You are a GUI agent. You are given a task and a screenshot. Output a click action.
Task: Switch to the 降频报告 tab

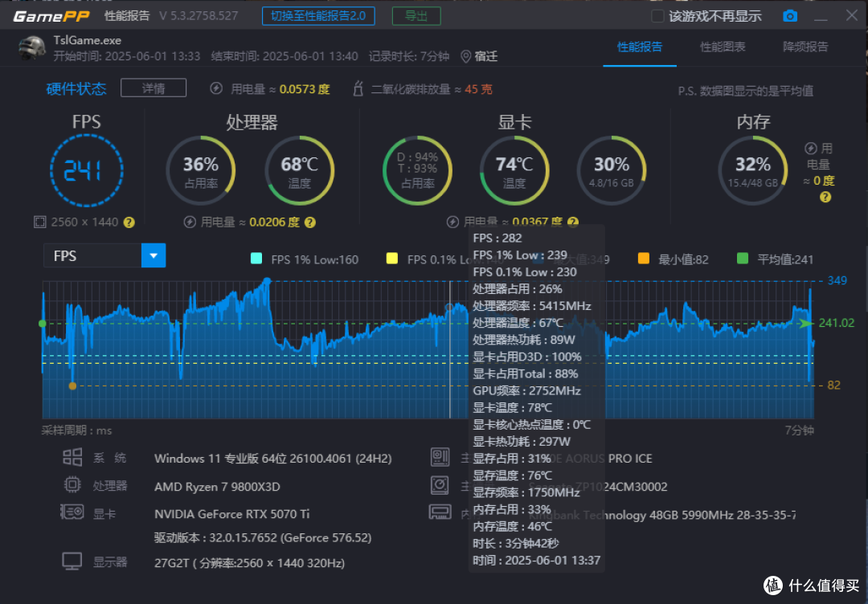tap(805, 47)
